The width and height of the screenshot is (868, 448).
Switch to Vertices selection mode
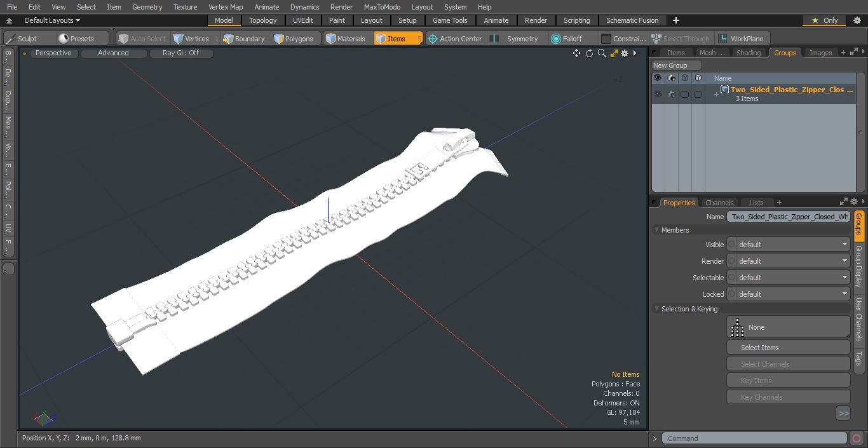click(x=191, y=39)
